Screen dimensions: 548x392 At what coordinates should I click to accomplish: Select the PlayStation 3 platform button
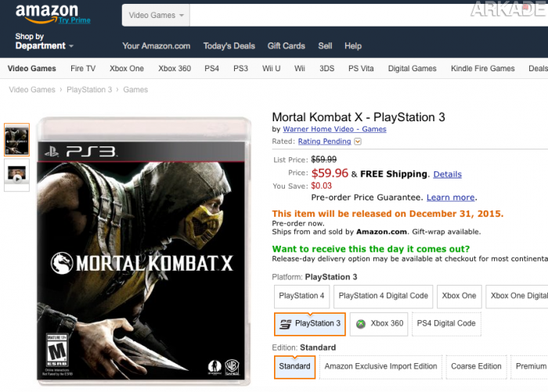pos(310,324)
